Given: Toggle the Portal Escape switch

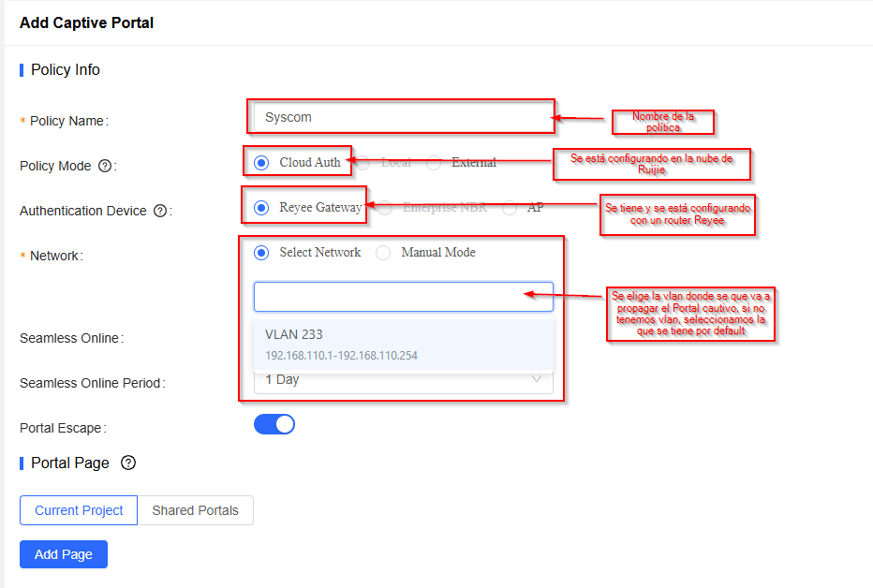Looking at the screenshot, I should coord(274,424).
